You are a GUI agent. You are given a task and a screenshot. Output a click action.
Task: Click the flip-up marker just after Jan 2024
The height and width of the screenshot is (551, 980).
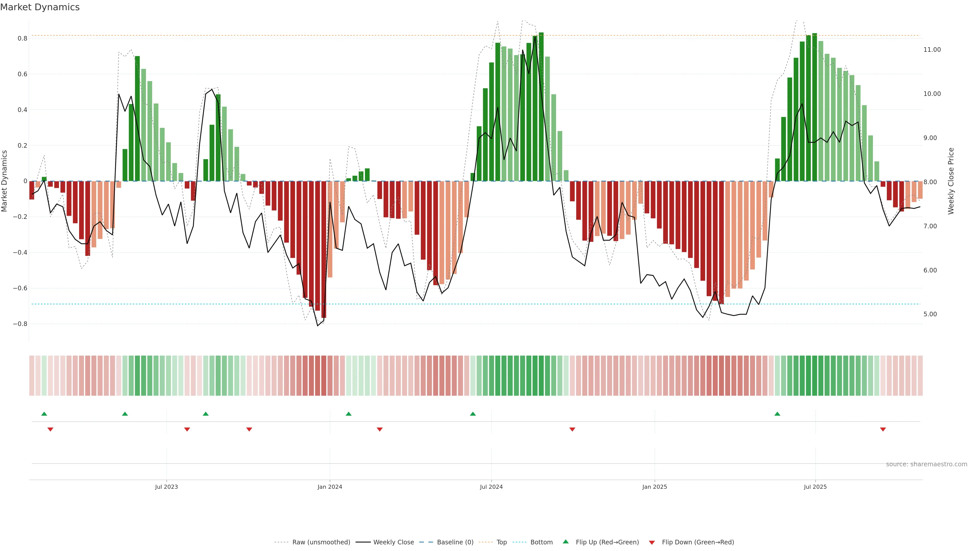[x=348, y=414]
